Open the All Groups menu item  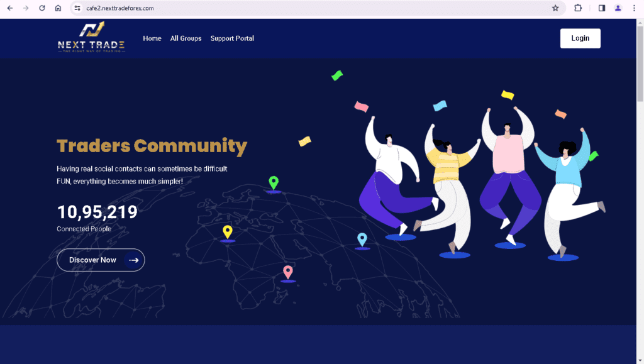click(186, 38)
